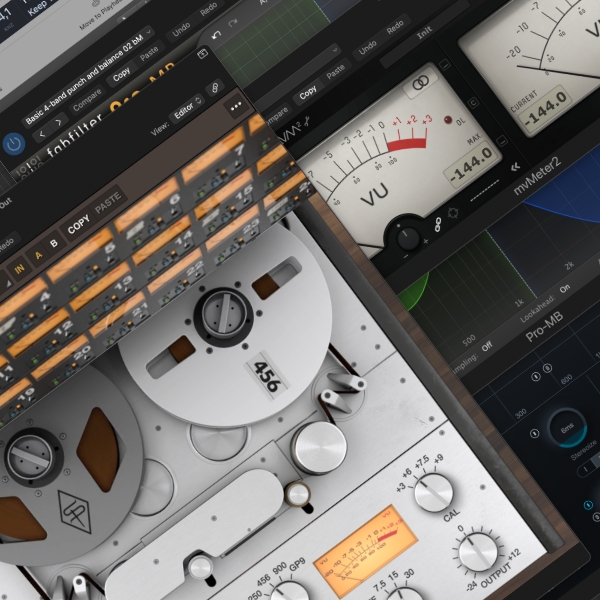Select tape channel 15 thumbnail
This screenshot has height=600, width=600.
(x=224, y=199)
